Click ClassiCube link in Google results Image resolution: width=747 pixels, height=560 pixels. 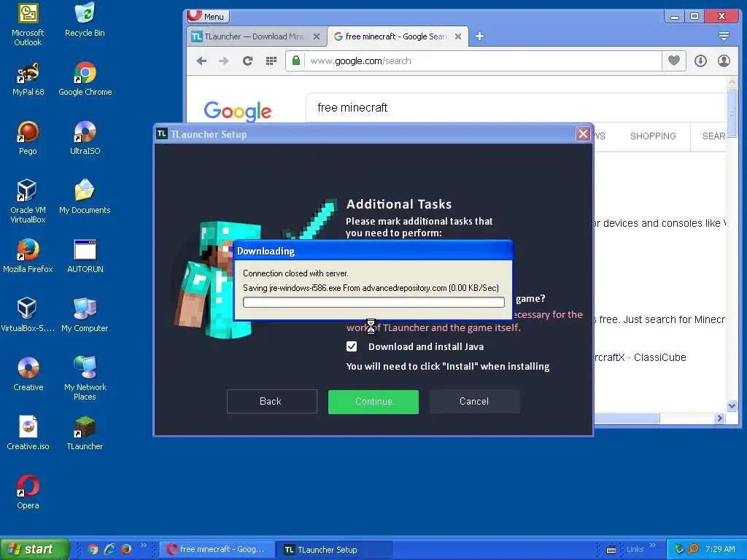click(659, 357)
